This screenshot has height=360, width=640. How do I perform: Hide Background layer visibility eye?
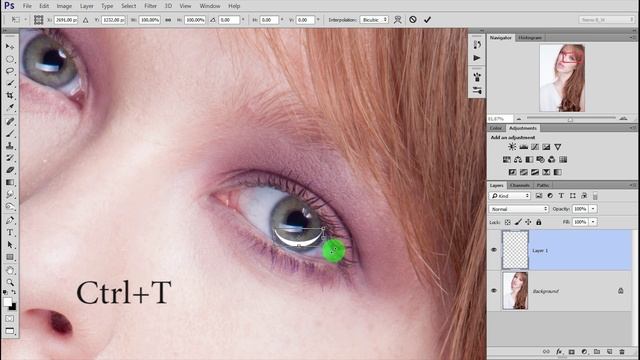(x=494, y=291)
